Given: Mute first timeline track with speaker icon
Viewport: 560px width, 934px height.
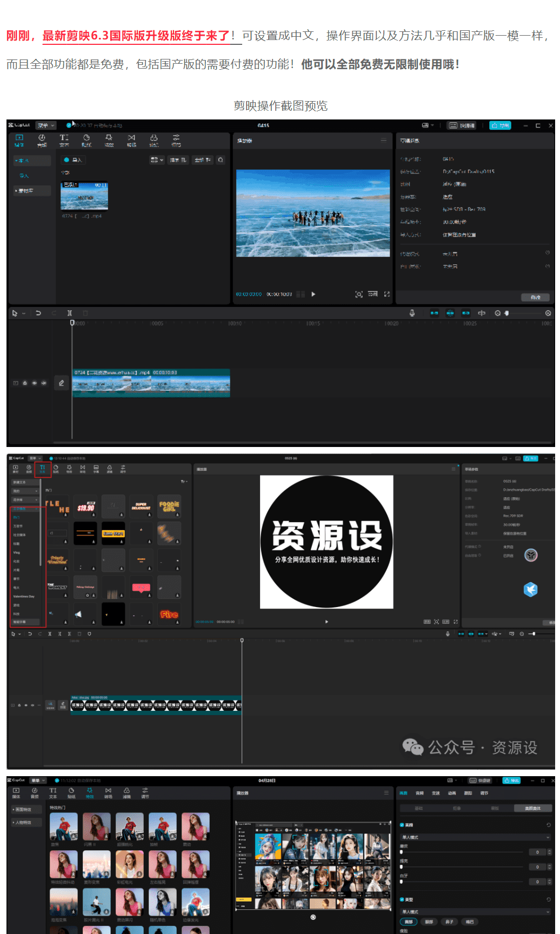Looking at the screenshot, I should (44, 383).
